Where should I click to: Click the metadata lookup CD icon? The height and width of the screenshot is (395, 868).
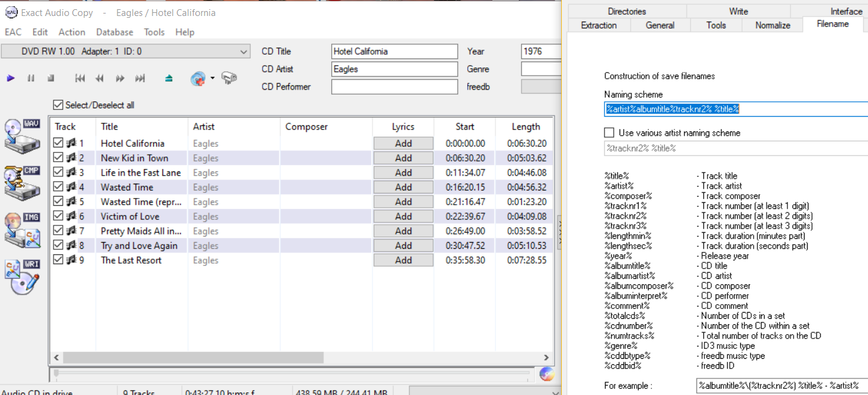(198, 79)
